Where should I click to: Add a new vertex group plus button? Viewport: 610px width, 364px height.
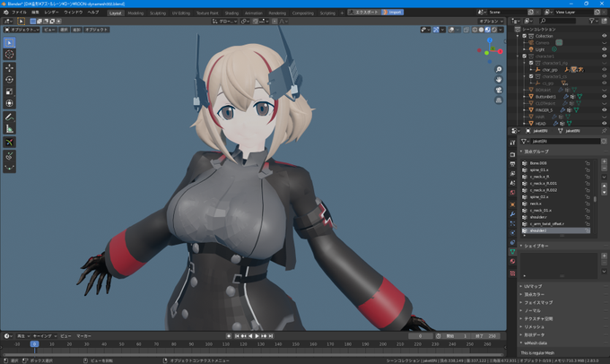[604, 161]
